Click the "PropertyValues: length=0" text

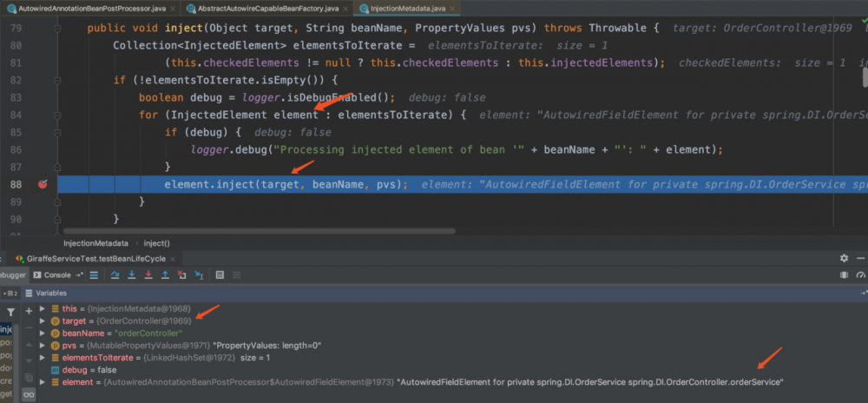pyautogui.click(x=267, y=346)
